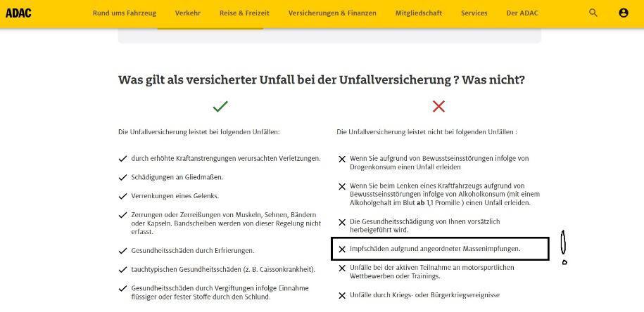Open the Mitgliedschaft menu
The image size is (644, 312).
419,13
